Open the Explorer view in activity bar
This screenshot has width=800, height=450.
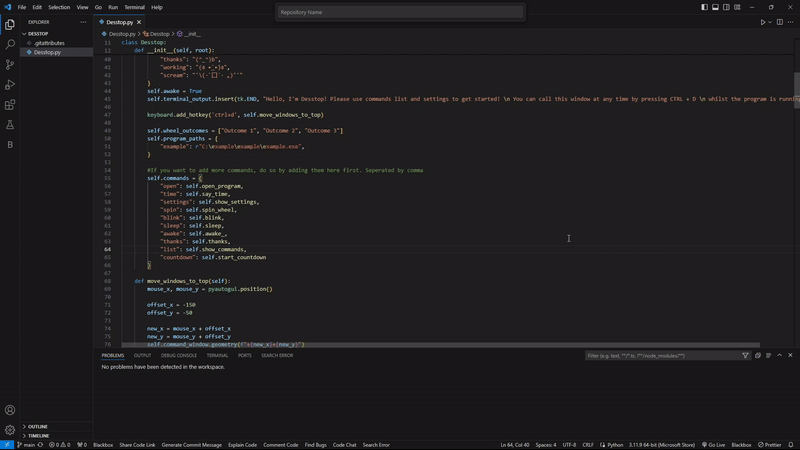10,24
